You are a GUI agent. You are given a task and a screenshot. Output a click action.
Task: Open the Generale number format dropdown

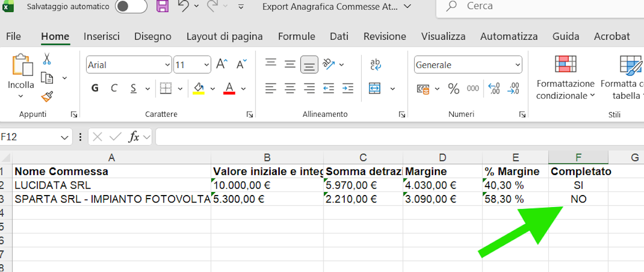point(518,65)
